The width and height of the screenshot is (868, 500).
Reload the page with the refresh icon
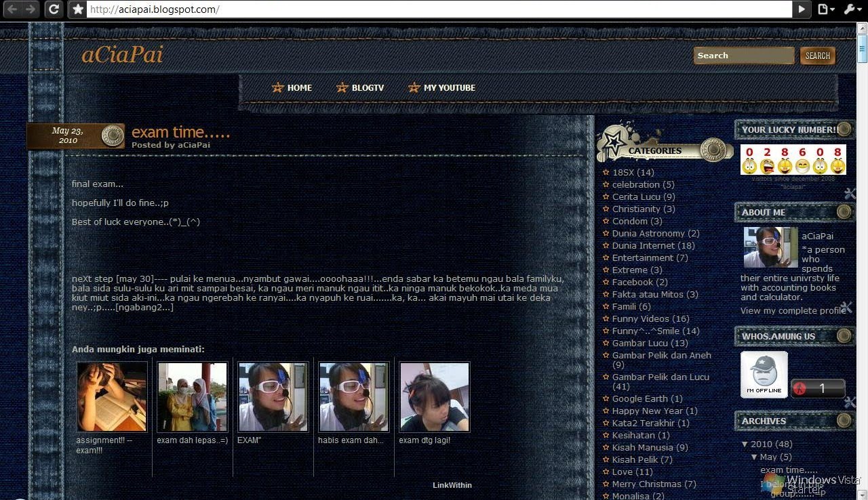click(54, 9)
